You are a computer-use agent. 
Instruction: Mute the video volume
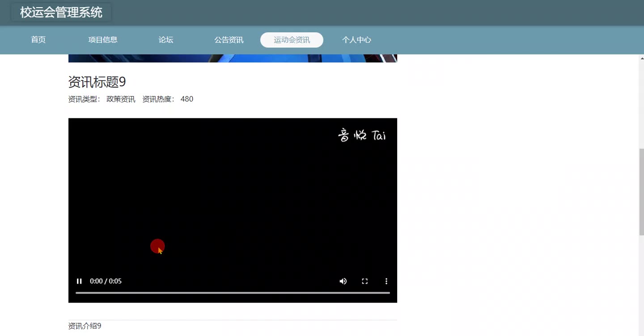click(343, 281)
